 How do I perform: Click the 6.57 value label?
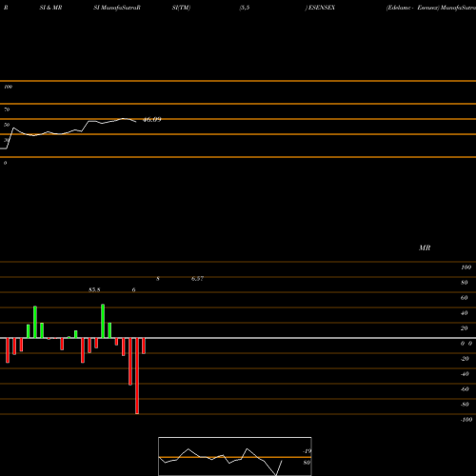pyautogui.click(x=197, y=278)
